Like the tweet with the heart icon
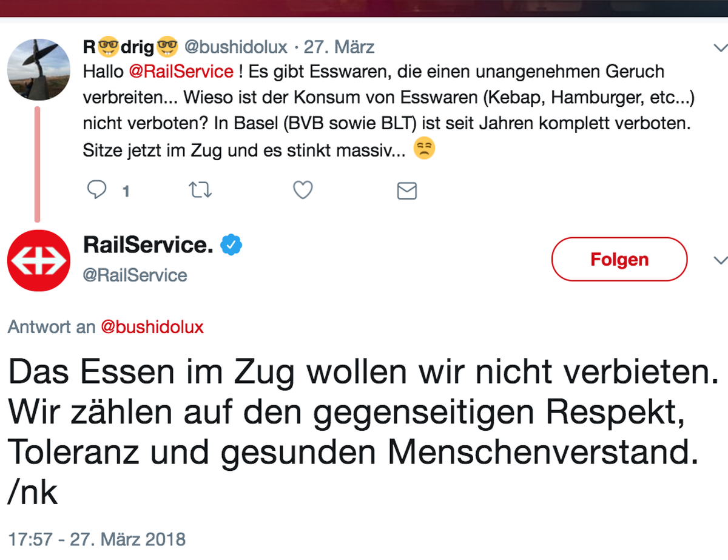The height and width of the screenshot is (560, 728). click(x=303, y=191)
